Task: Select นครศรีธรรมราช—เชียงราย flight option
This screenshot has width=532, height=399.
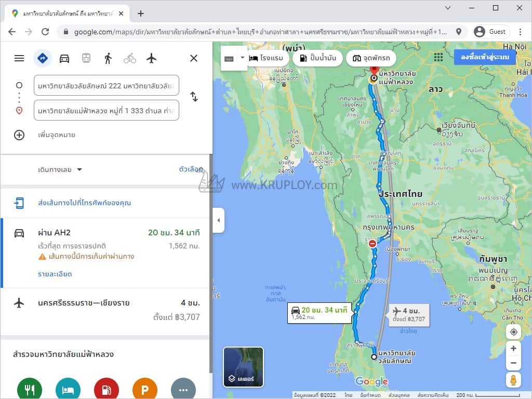Action: point(105,312)
